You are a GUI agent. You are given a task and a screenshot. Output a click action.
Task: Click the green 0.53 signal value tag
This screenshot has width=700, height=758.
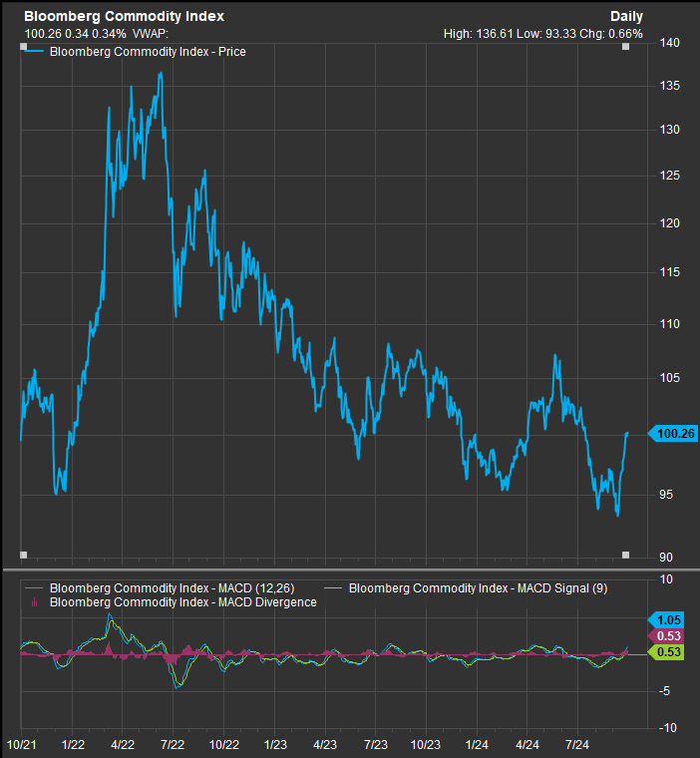(x=666, y=651)
